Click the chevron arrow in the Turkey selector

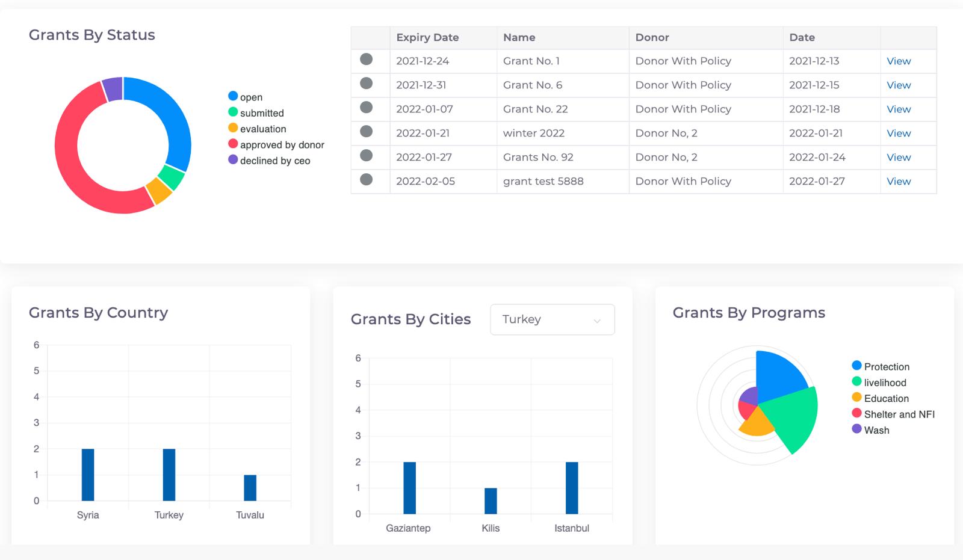[597, 321]
